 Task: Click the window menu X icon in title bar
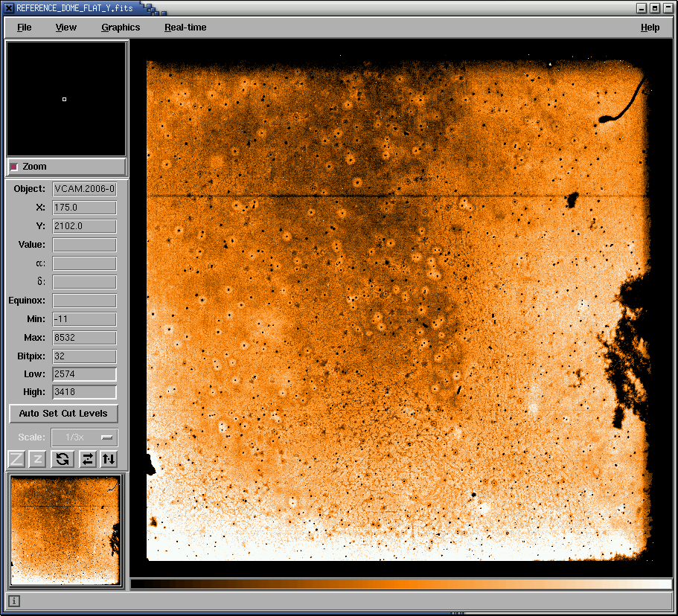[9, 7]
